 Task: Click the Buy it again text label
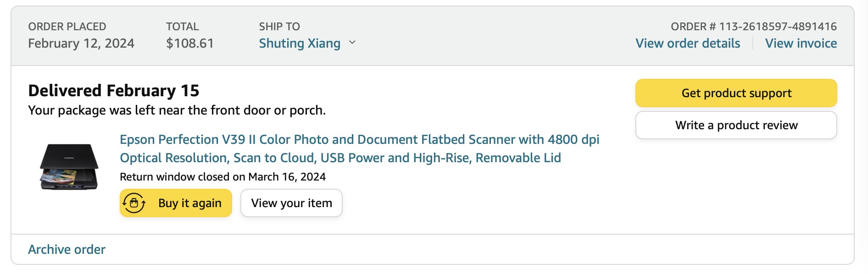coord(190,203)
